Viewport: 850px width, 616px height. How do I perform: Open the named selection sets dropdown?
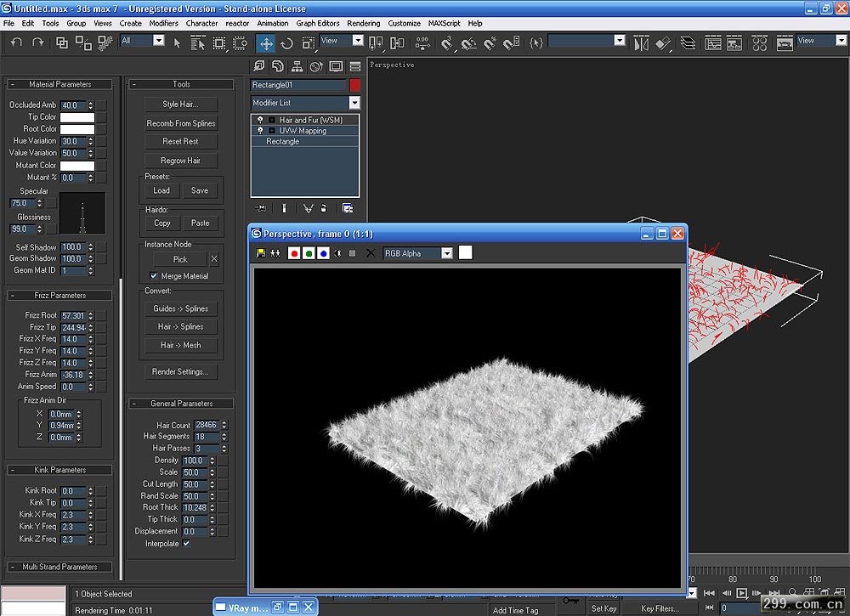[x=620, y=41]
